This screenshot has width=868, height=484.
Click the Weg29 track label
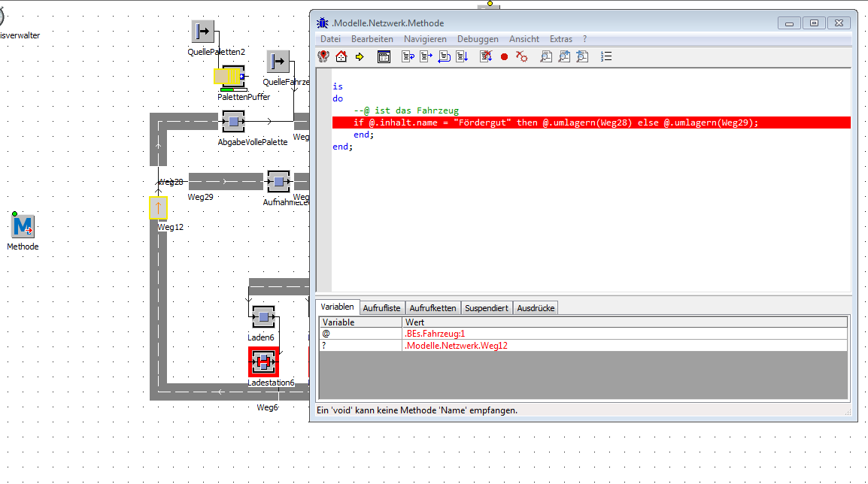(200, 197)
